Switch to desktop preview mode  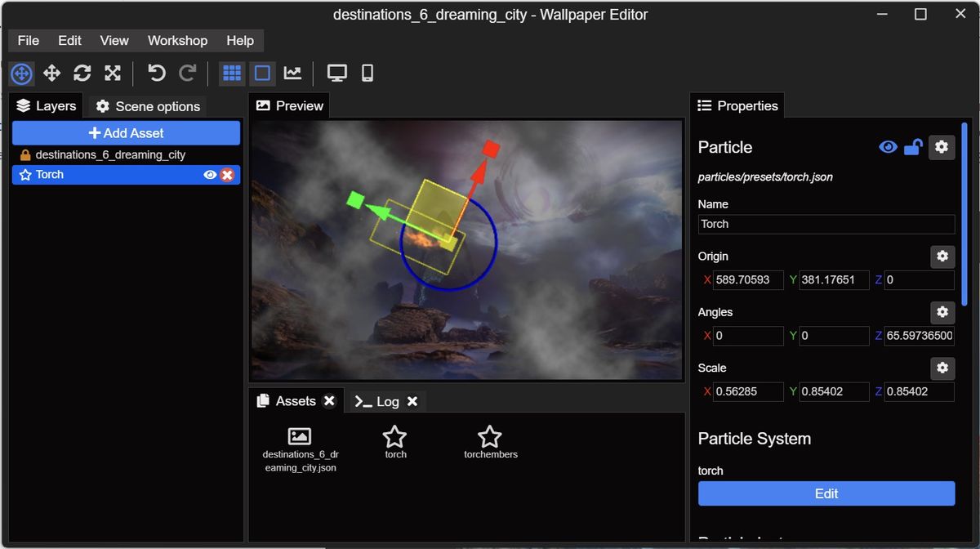(337, 73)
